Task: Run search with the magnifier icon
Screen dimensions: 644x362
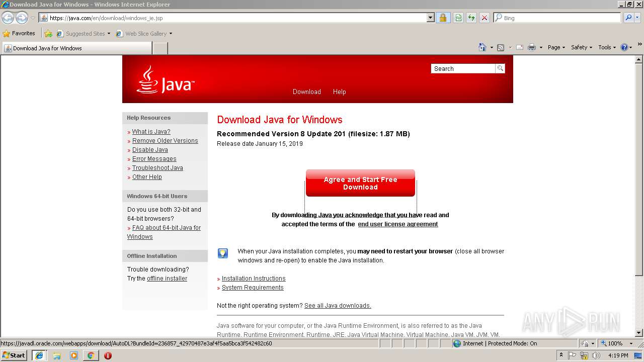Action: pyautogui.click(x=628, y=18)
